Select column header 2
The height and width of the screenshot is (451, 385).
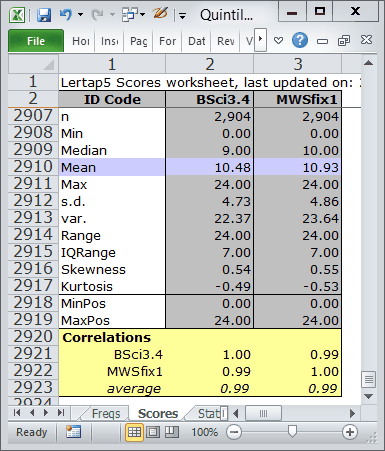click(x=210, y=64)
